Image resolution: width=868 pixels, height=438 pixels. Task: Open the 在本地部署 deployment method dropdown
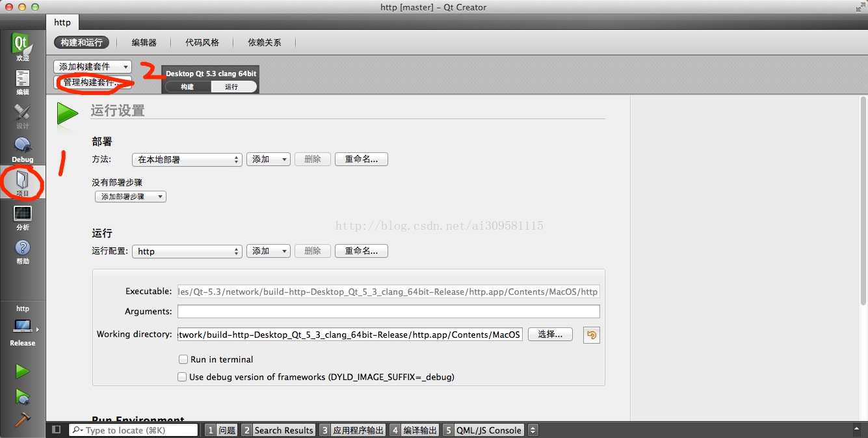coord(187,159)
